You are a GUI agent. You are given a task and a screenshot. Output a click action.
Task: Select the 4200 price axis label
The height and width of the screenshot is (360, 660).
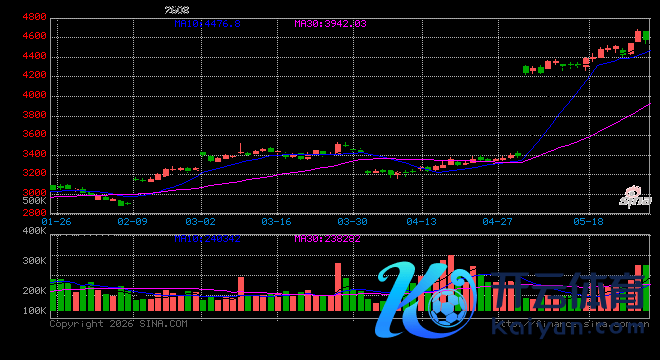pyautogui.click(x=34, y=75)
